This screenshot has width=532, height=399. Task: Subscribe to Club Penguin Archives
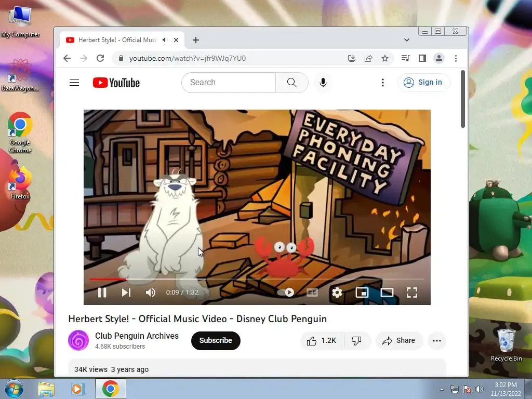(216, 340)
